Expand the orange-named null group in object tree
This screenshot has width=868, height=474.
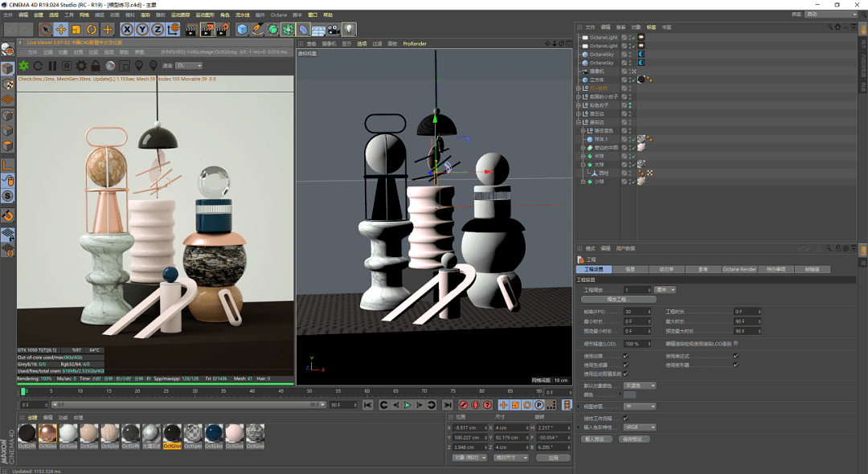579,88
